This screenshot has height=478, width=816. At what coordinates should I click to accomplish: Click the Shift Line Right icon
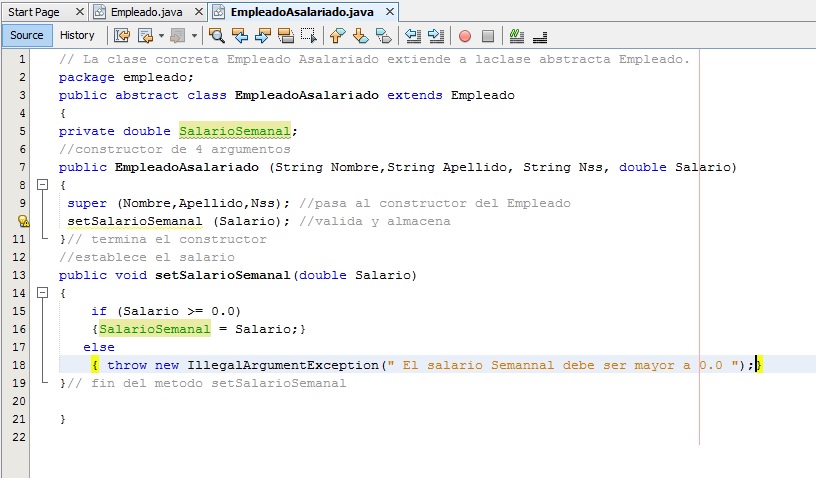click(436, 36)
